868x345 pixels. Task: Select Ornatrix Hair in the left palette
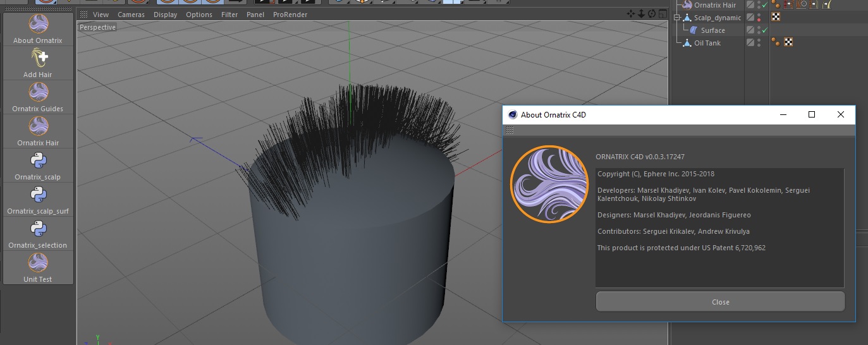tap(38, 127)
